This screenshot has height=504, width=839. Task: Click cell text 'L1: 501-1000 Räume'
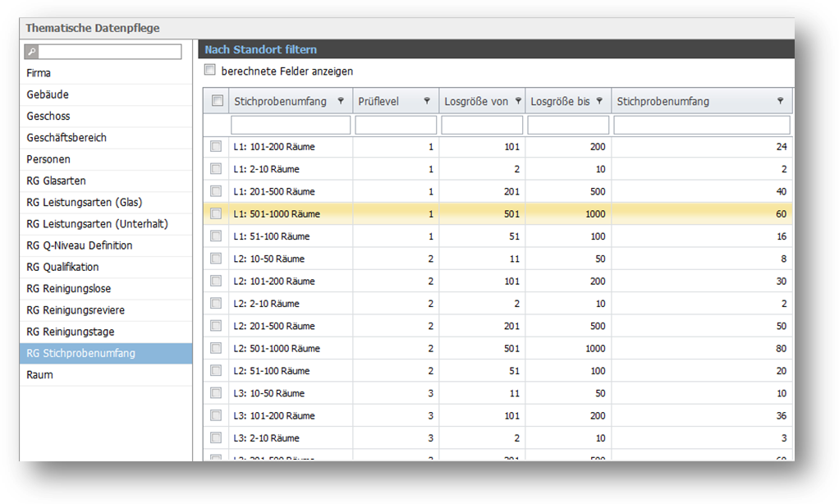[x=277, y=214]
